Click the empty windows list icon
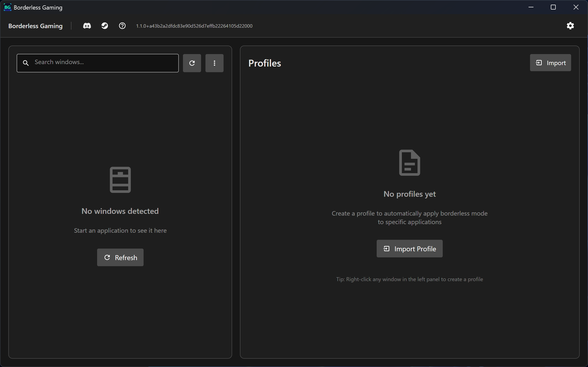The width and height of the screenshot is (588, 367). (x=120, y=180)
